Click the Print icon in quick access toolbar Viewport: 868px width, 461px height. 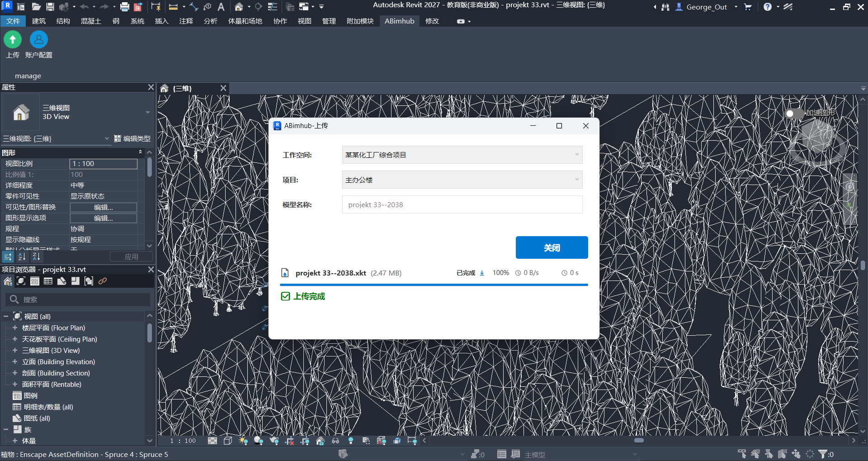coord(124,7)
